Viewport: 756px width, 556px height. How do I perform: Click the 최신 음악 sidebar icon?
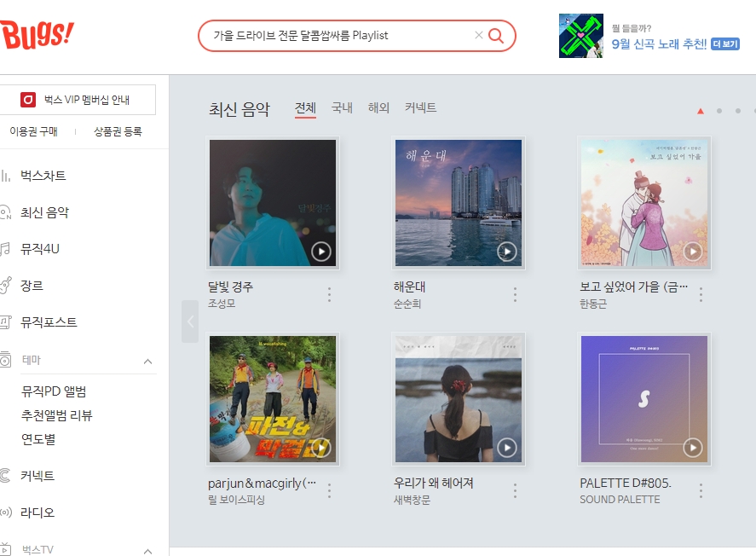point(5,212)
